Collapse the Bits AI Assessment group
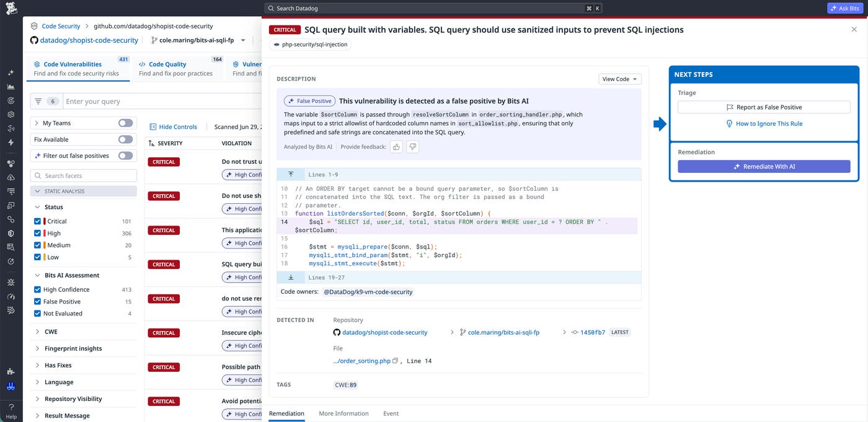 37,275
